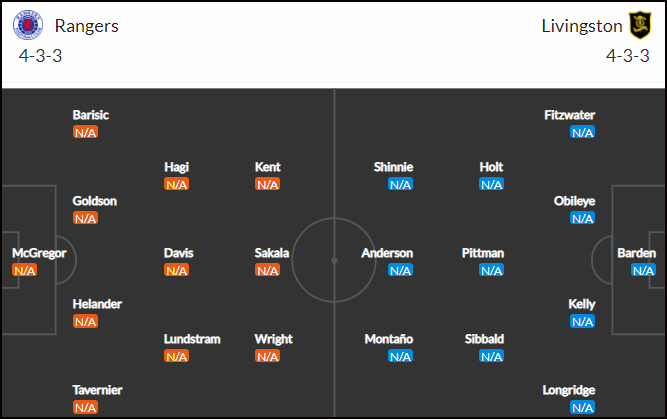Select player Hagi in Rangers midfield
Viewport: 667px width, 419px height.
[177, 167]
